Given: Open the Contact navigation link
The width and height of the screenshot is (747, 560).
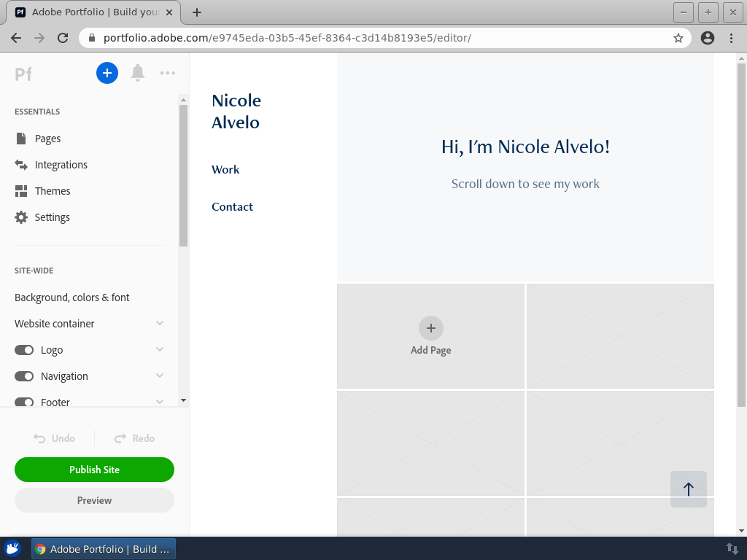Looking at the screenshot, I should point(233,206).
